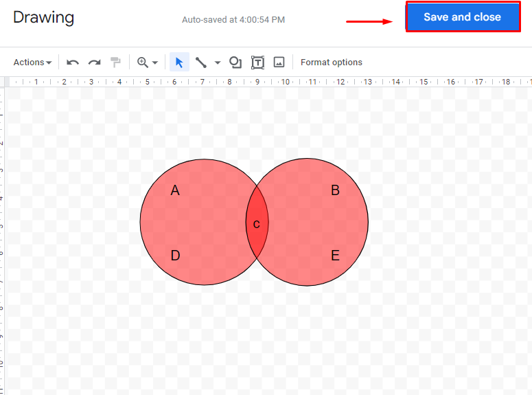Click the Zoom magnifier icon
The width and height of the screenshot is (532, 395).
point(143,63)
